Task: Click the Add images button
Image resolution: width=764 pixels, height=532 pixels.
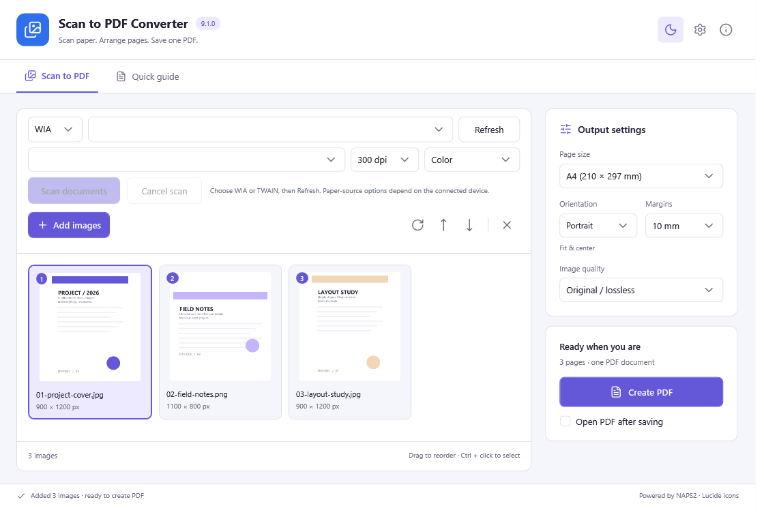Action: coord(69,225)
